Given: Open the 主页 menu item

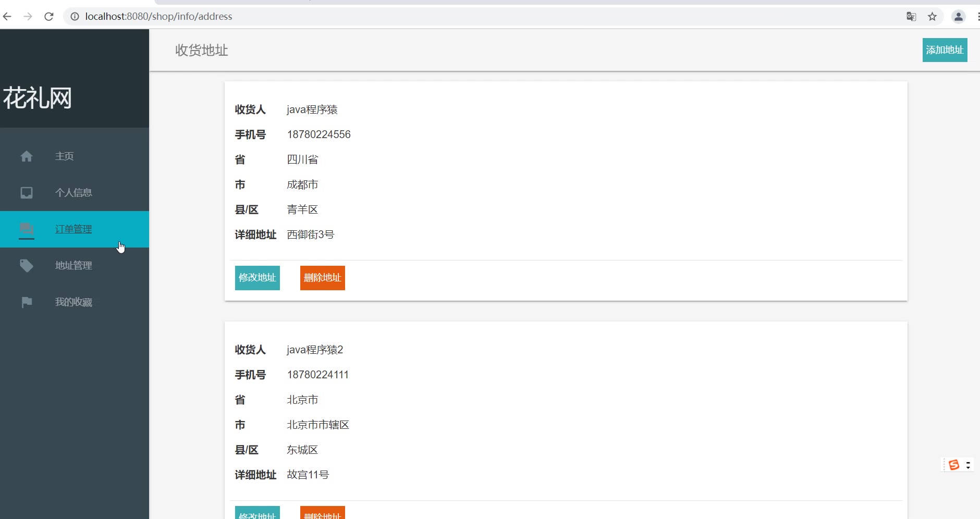Looking at the screenshot, I should (x=75, y=156).
